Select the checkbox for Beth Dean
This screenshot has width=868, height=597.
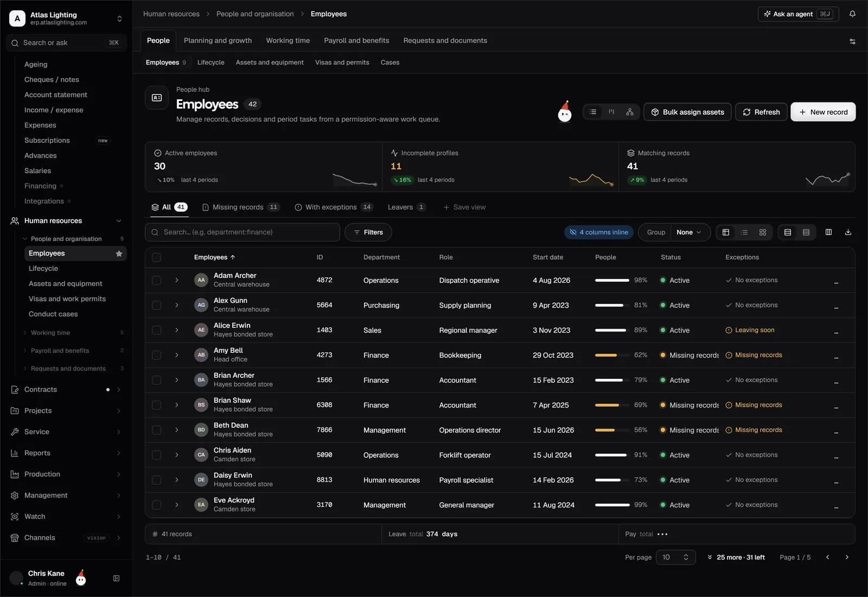click(x=157, y=430)
